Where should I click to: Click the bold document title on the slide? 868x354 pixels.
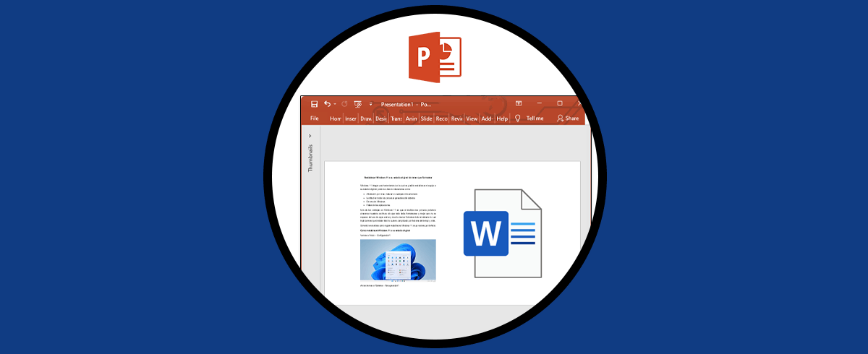coord(398,177)
